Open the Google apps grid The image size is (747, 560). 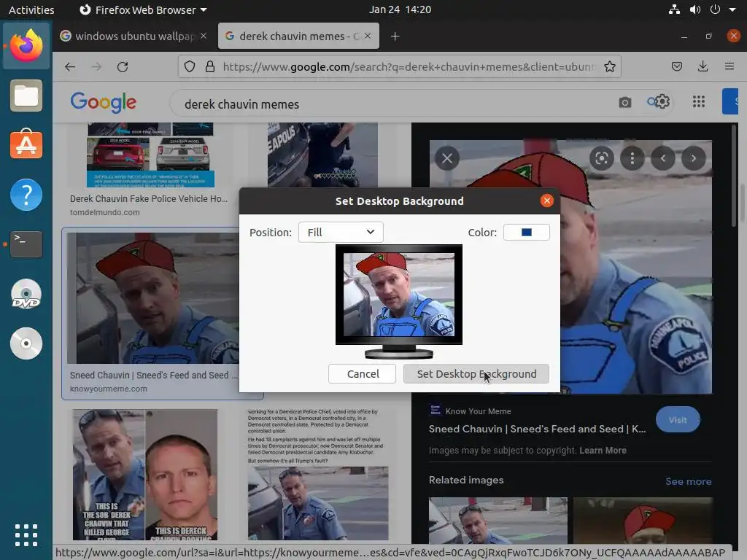[x=698, y=101]
